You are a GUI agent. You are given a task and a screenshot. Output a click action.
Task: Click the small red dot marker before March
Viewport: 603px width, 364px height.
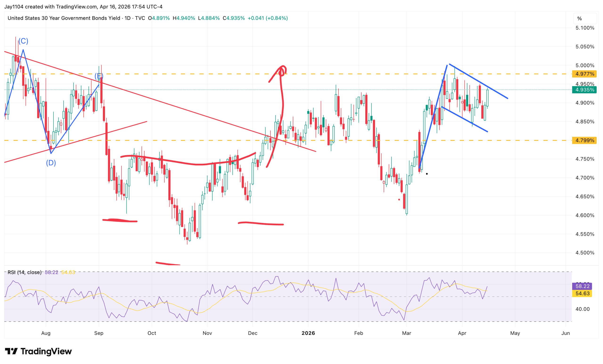pyautogui.click(x=399, y=200)
